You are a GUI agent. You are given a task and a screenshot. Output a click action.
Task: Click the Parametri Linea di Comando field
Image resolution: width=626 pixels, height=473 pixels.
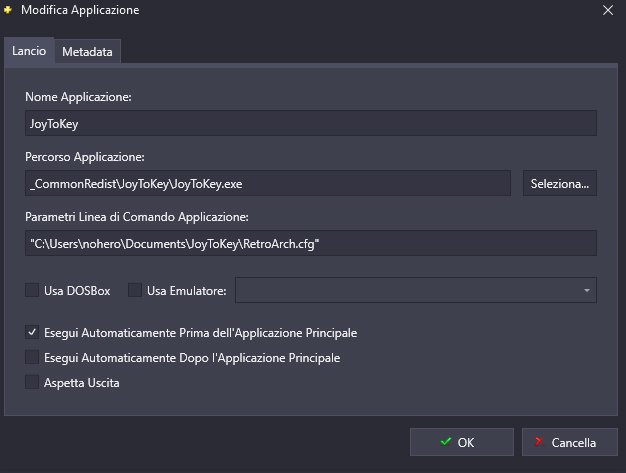coord(311,243)
